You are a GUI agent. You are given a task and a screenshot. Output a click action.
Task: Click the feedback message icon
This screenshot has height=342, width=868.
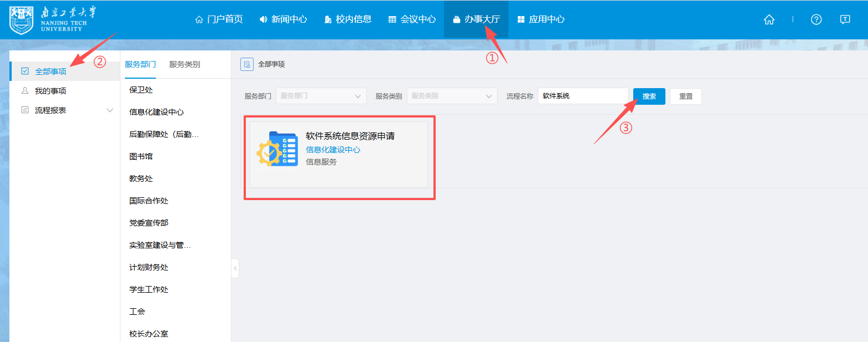point(845,19)
